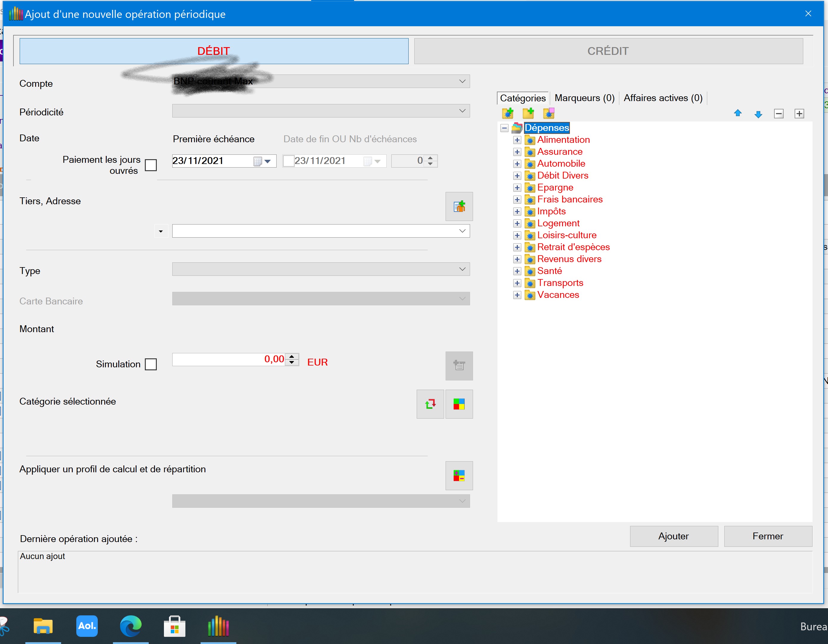Check the Simulation checkbox
This screenshot has width=828, height=644.
tap(151, 364)
